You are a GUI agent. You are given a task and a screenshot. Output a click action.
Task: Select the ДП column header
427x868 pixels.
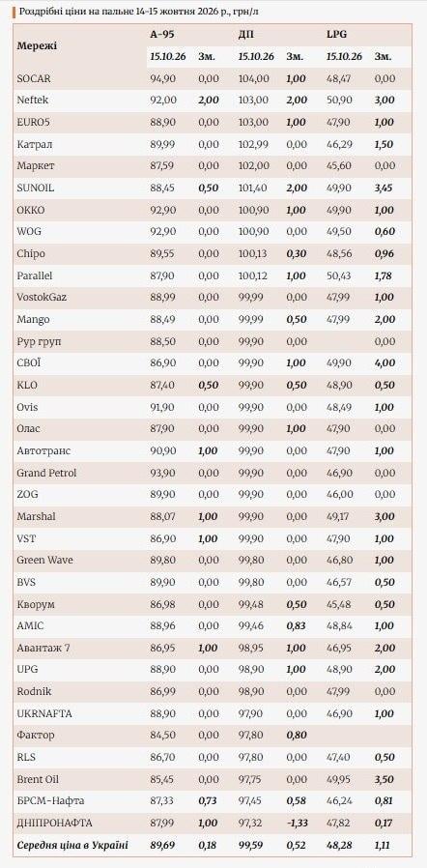click(245, 35)
